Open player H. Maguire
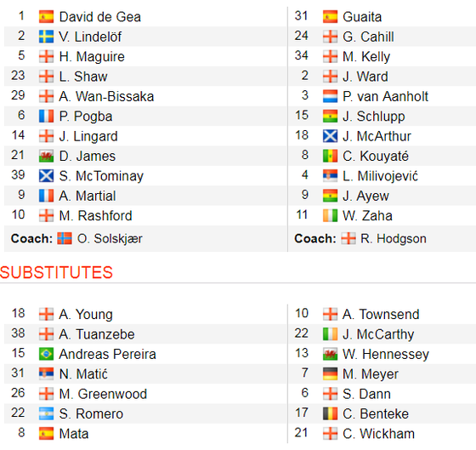476x450 pixels. [92, 57]
